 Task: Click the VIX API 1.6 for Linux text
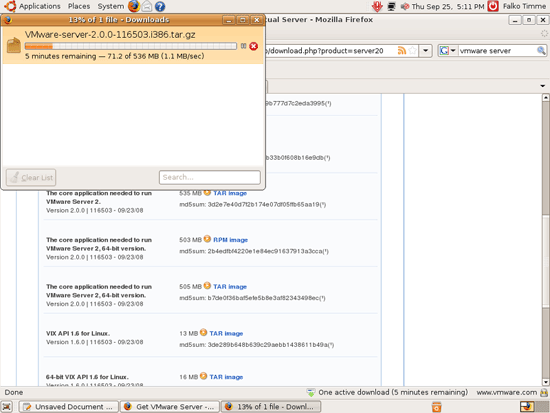pyautogui.click(x=78, y=333)
